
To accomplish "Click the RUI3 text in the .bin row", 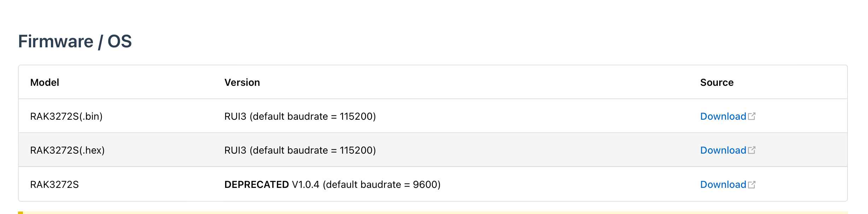I will click(x=235, y=116).
